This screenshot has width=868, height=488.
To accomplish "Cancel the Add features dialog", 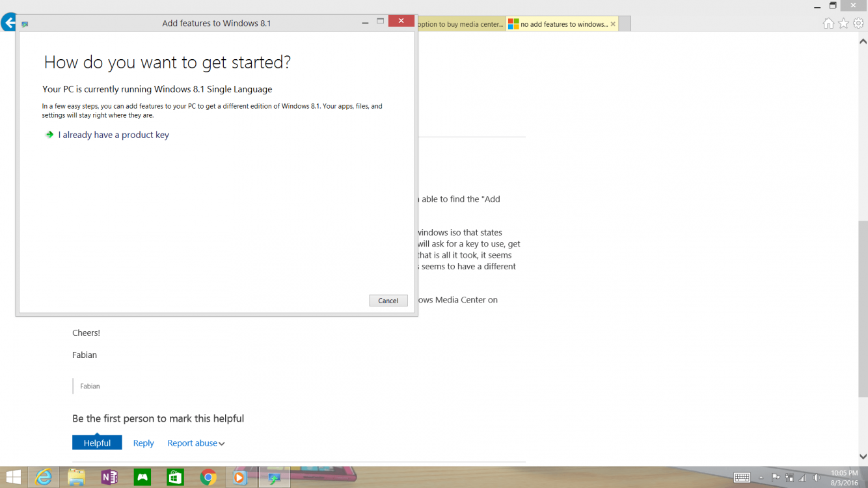I will 388,301.
